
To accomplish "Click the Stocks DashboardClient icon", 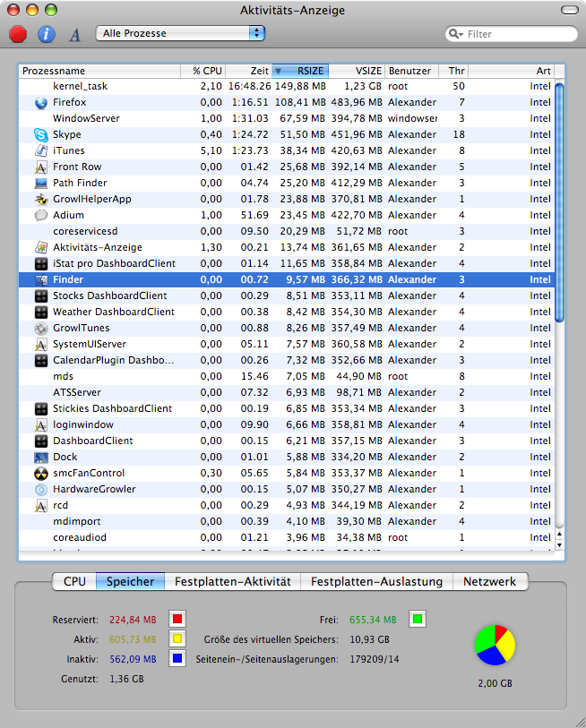I will 41,295.
